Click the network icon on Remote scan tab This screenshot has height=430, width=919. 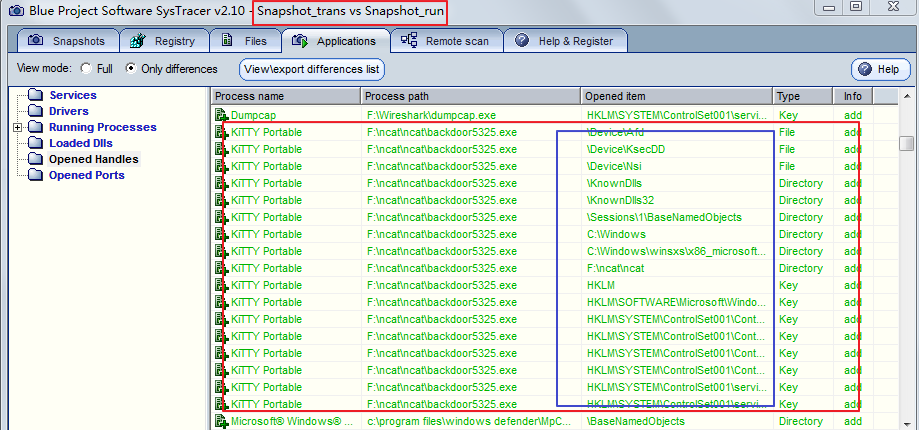click(x=409, y=40)
